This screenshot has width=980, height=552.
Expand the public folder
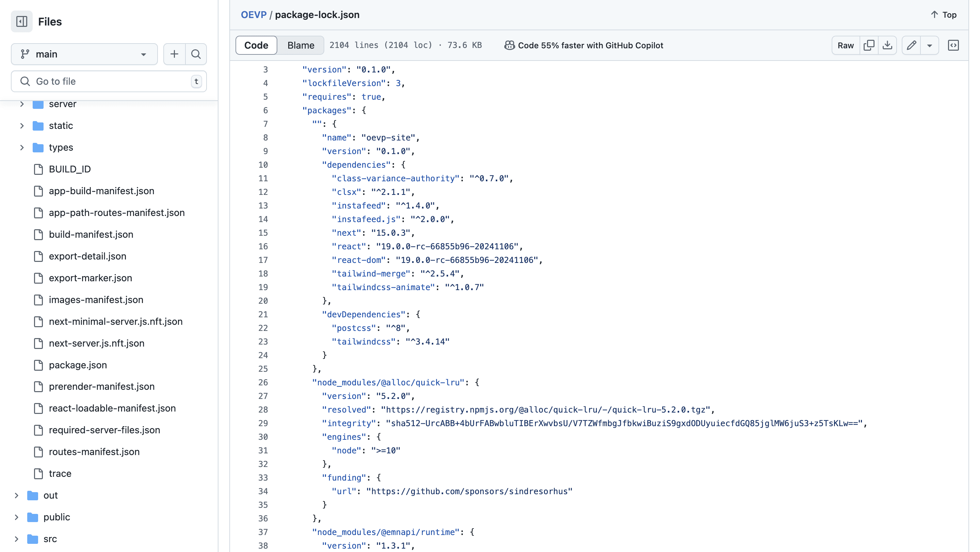(16, 517)
